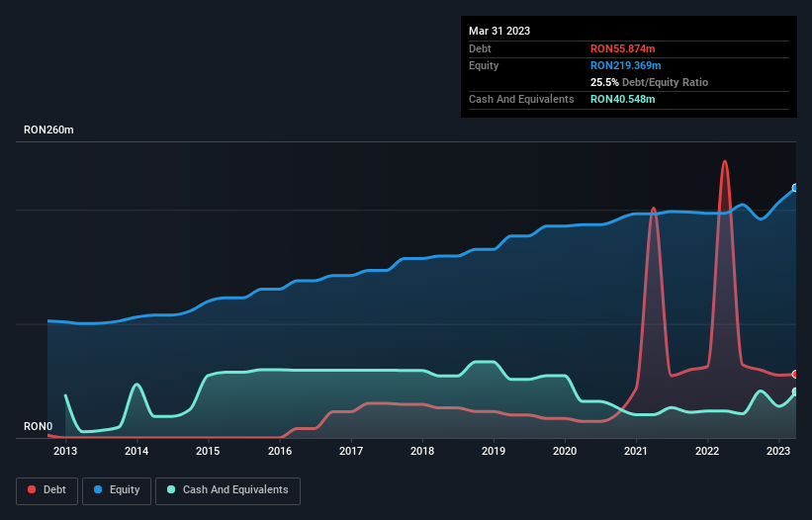Click the 2019 x-axis label
This screenshot has height=520, width=812.
point(494,451)
